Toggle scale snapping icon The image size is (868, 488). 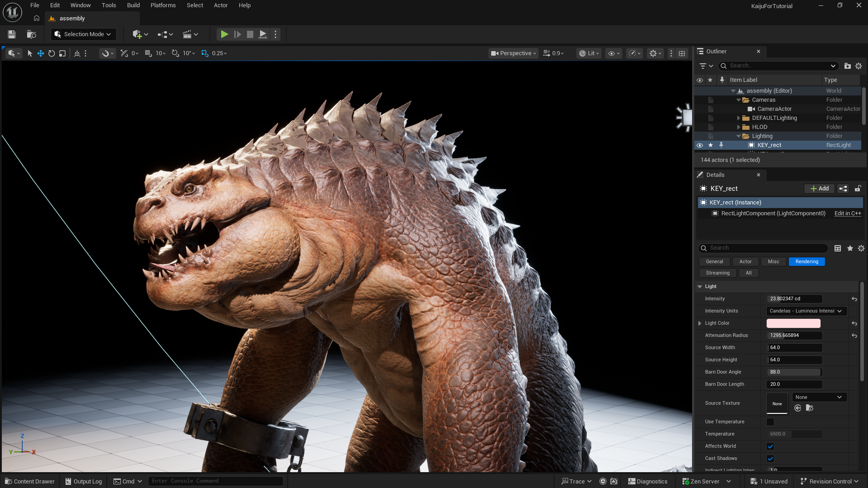pyautogui.click(x=205, y=53)
